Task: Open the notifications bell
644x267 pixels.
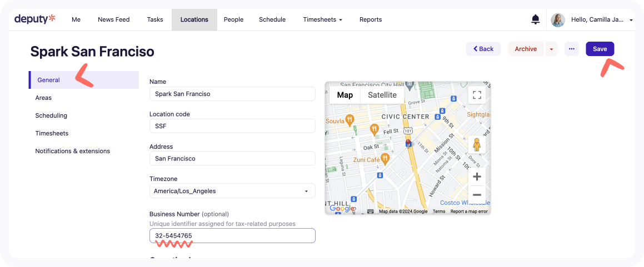Action: (535, 19)
